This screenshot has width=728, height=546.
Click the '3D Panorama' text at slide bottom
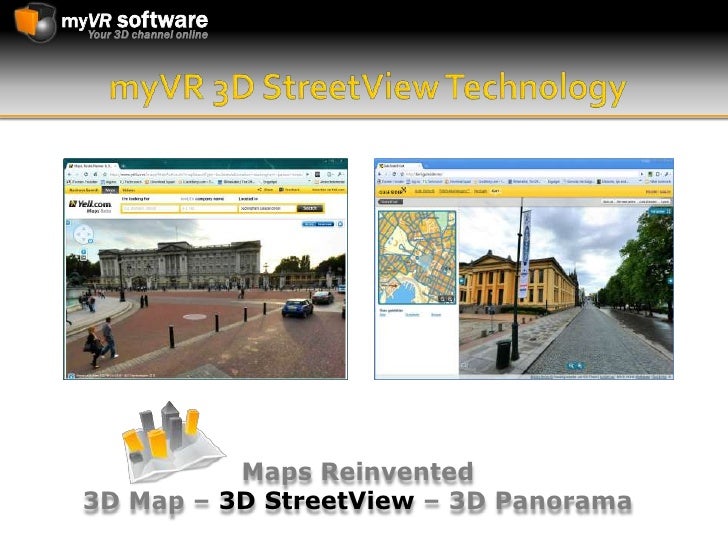pyautogui.click(x=540, y=501)
